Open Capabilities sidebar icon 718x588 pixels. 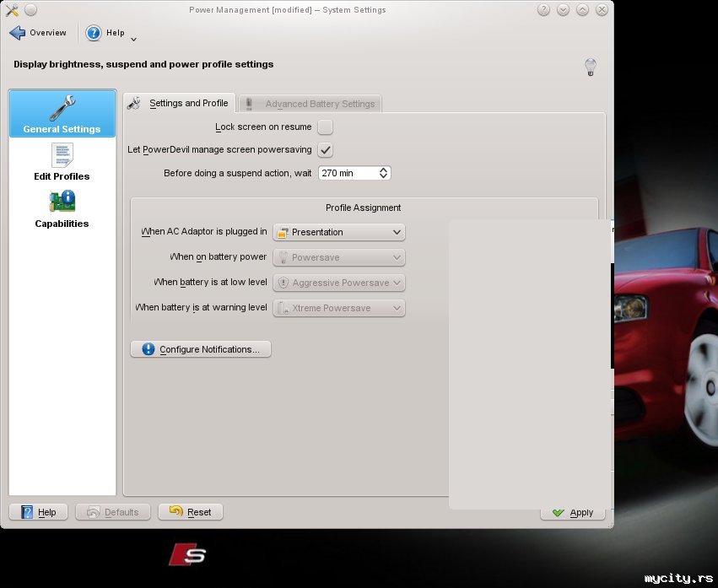pyautogui.click(x=62, y=202)
